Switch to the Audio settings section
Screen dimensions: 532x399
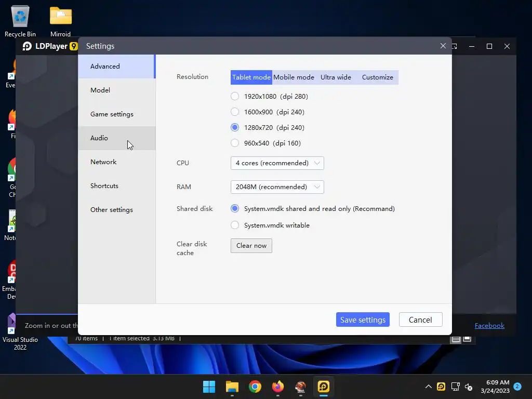(117, 138)
